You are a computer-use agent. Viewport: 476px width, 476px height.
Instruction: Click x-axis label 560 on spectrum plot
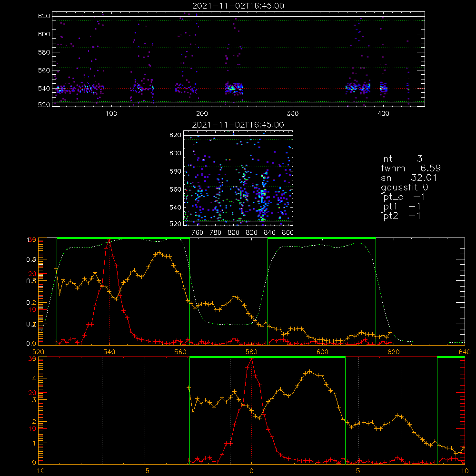(x=180, y=352)
